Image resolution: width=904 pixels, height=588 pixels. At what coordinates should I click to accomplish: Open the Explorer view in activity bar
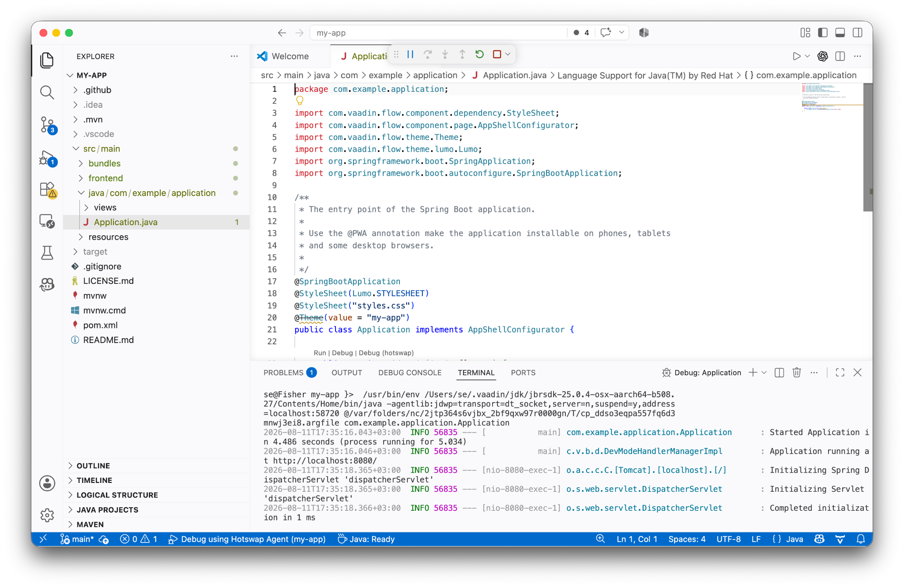point(47,60)
